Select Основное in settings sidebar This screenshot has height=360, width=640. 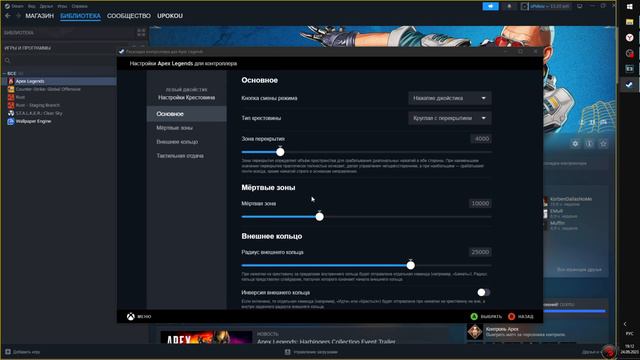(x=187, y=114)
